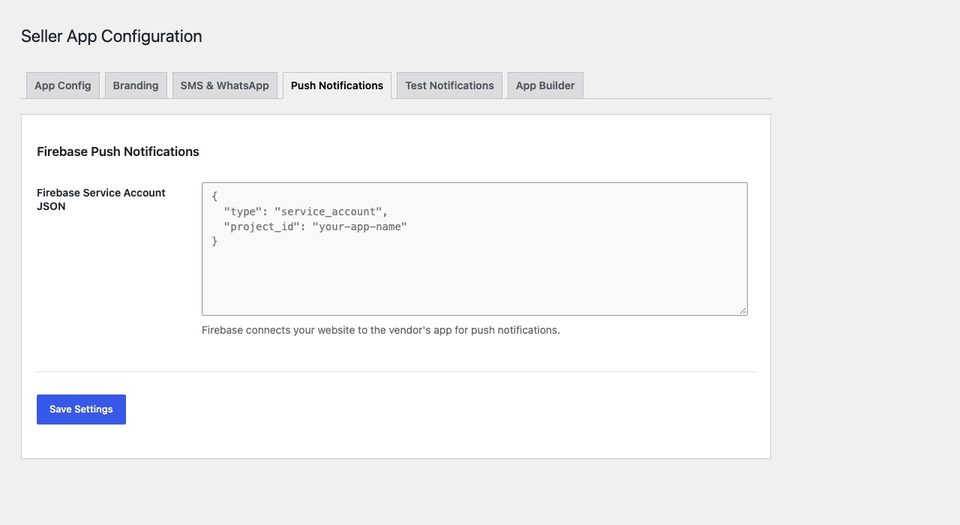Click the Firebase Push Notifications heading
The width and height of the screenshot is (960, 525).
tap(118, 152)
